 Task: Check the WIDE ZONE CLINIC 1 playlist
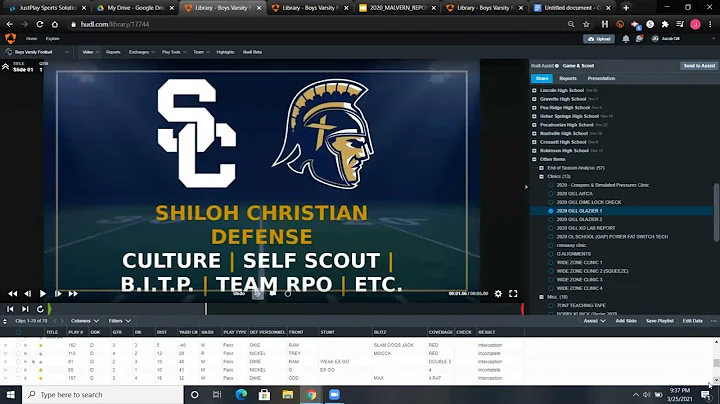click(x=551, y=263)
